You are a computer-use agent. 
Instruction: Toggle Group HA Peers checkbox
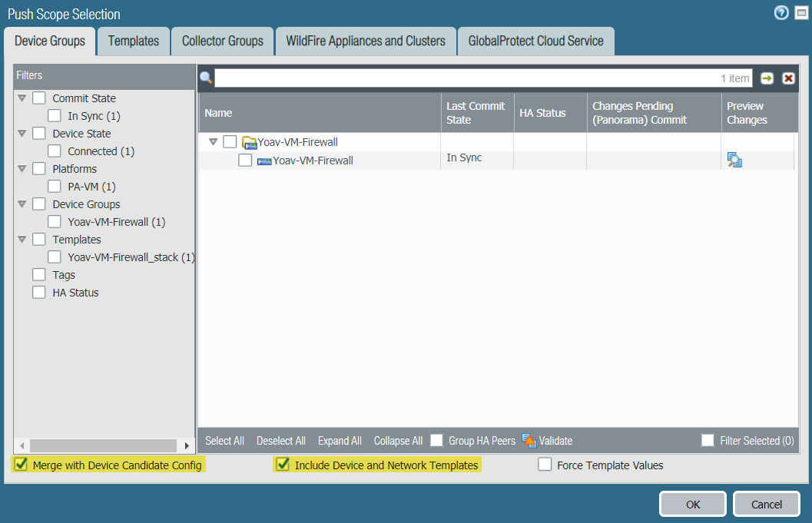pos(437,440)
